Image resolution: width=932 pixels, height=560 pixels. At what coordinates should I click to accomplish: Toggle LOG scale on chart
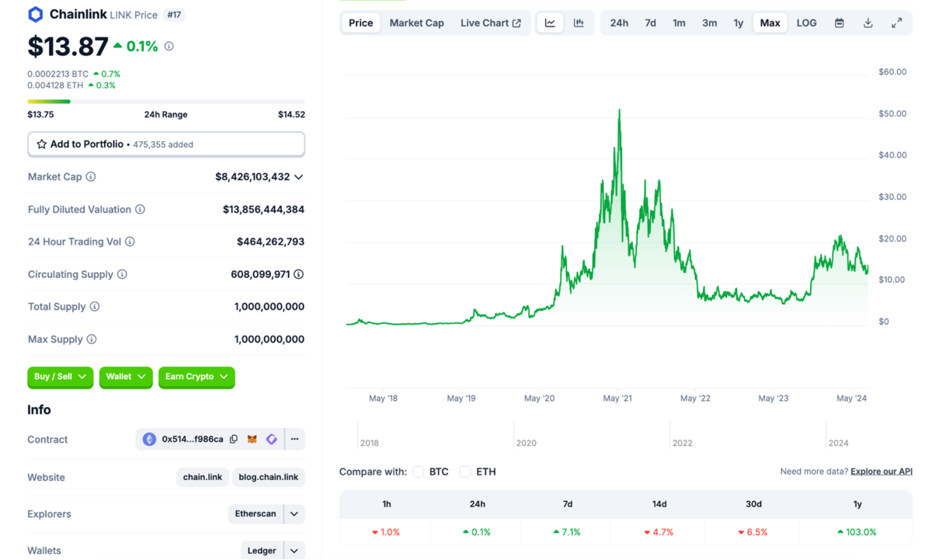pos(806,23)
